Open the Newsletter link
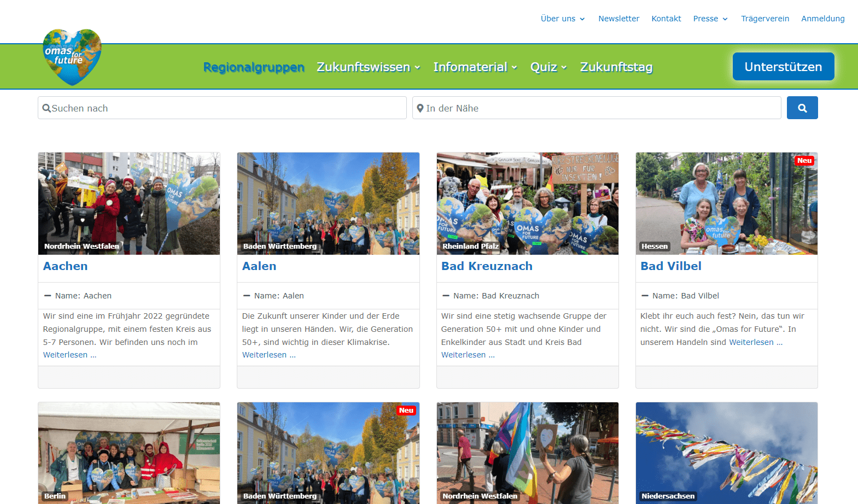858x504 pixels. coord(618,19)
